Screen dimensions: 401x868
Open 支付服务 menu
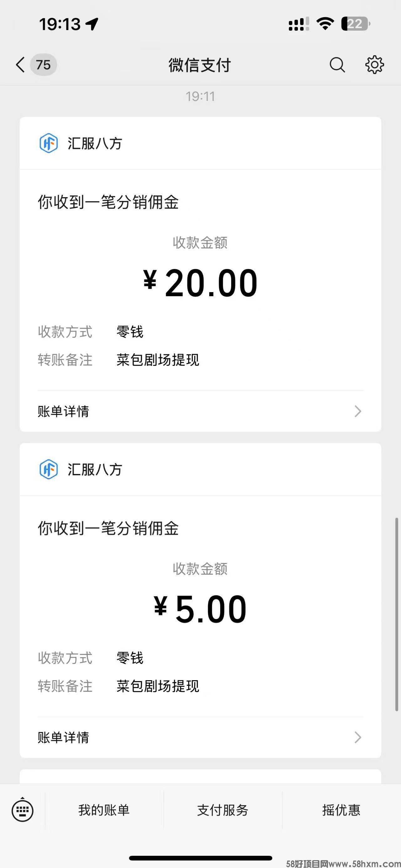tap(222, 810)
